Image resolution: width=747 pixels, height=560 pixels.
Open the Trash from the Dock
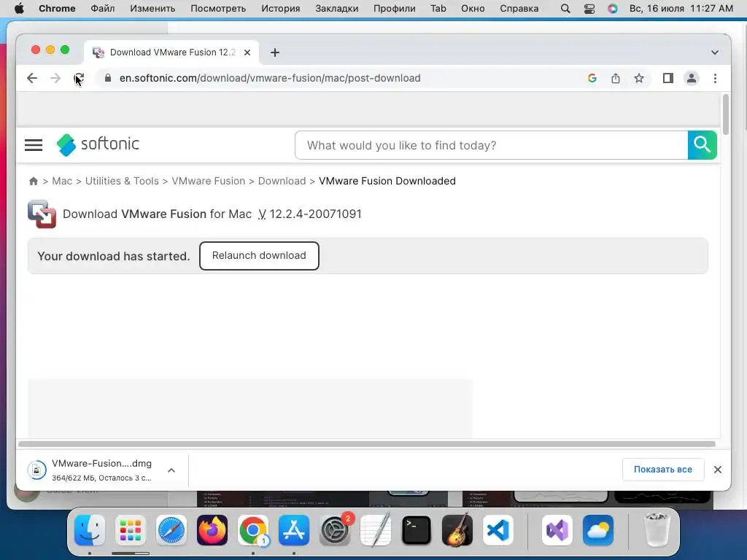[657, 530]
